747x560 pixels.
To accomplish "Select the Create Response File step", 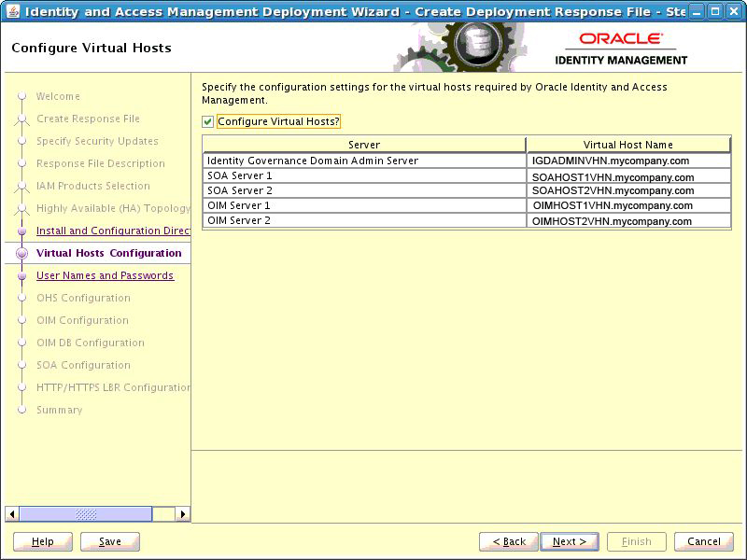I will click(88, 119).
